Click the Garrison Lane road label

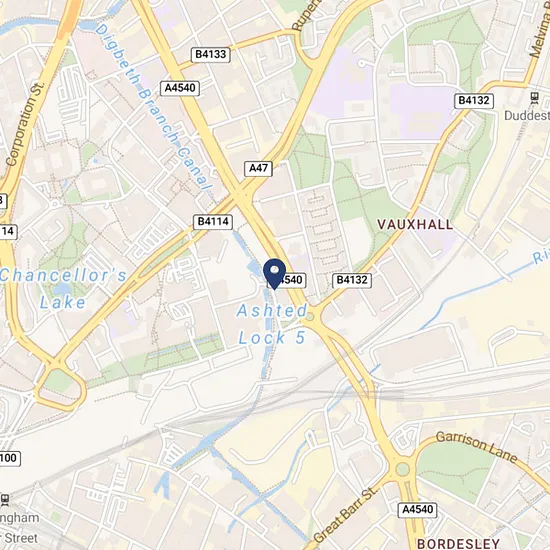click(x=477, y=447)
